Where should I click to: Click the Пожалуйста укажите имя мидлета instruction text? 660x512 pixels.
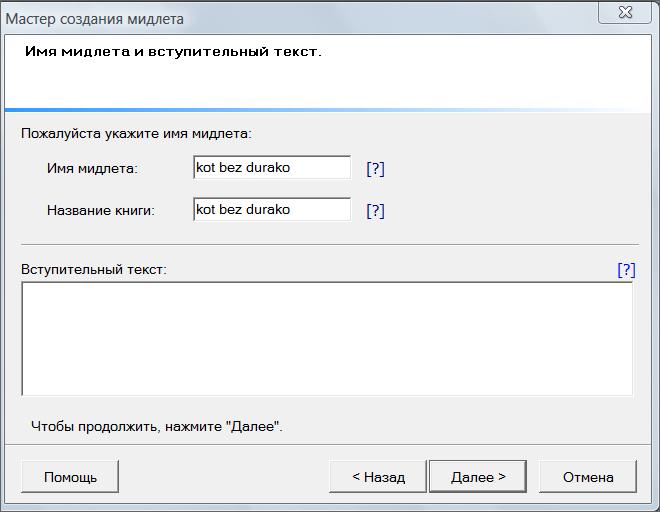coord(136,133)
